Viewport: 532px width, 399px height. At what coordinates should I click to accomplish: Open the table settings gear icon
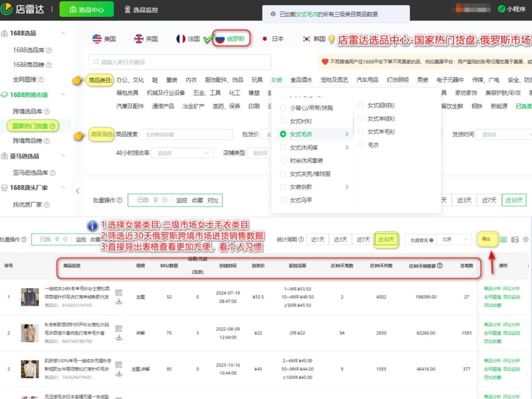coord(525,239)
